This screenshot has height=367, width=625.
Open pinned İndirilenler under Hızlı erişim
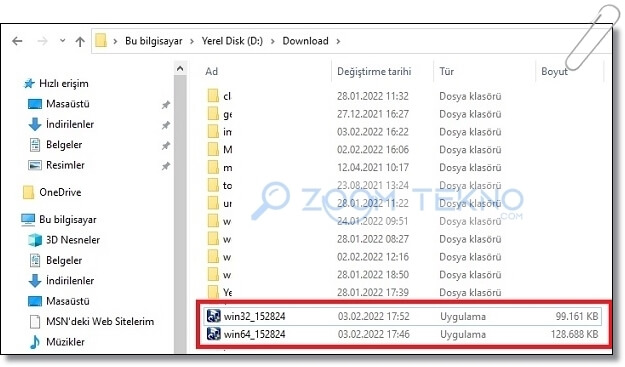click(70, 124)
